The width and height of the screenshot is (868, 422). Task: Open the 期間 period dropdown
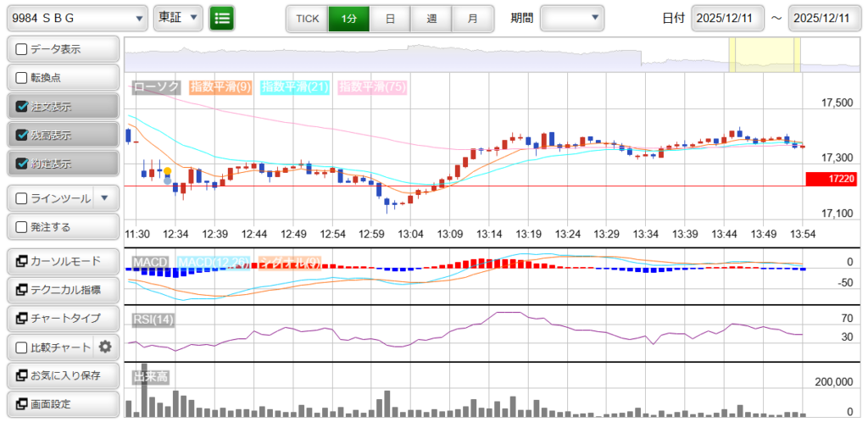tap(572, 18)
